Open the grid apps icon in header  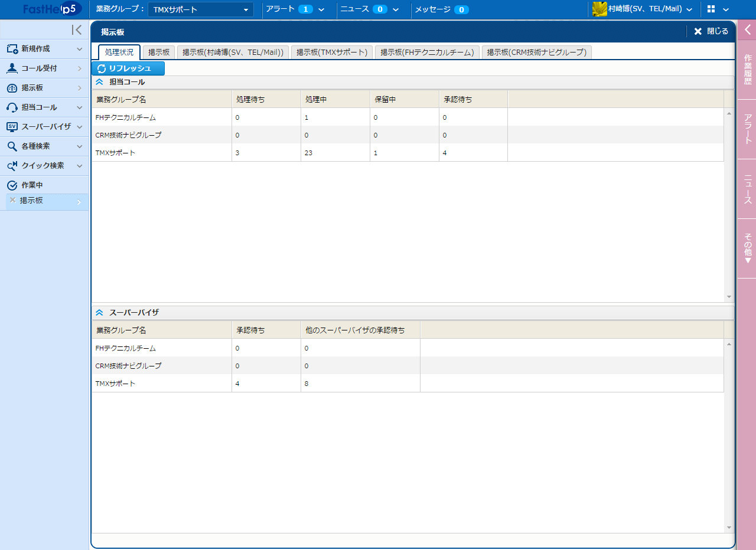point(711,9)
